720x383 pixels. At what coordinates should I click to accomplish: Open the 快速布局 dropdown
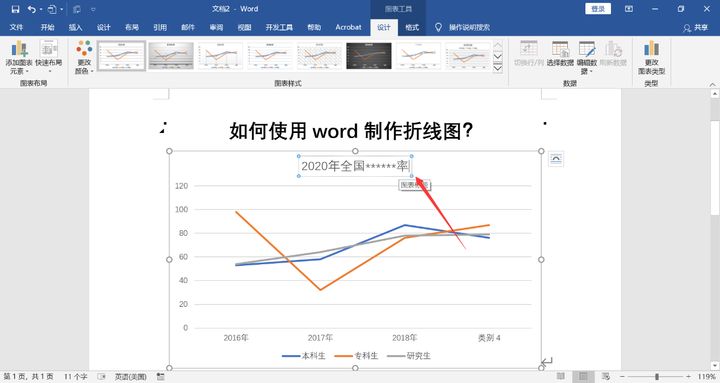click(49, 57)
